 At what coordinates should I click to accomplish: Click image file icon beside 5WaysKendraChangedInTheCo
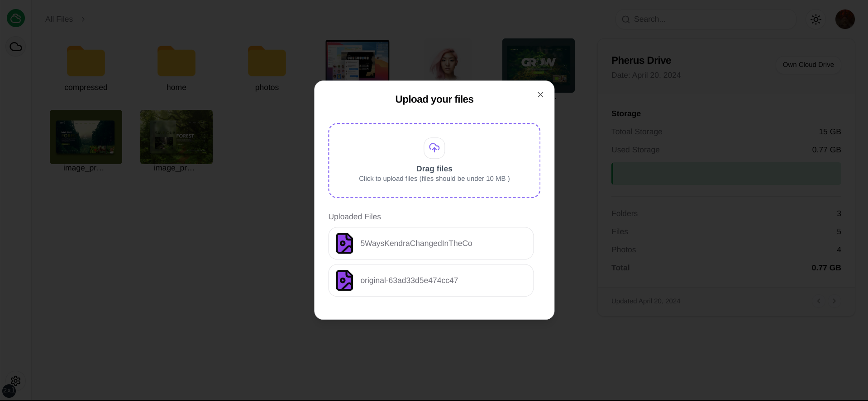click(x=344, y=243)
